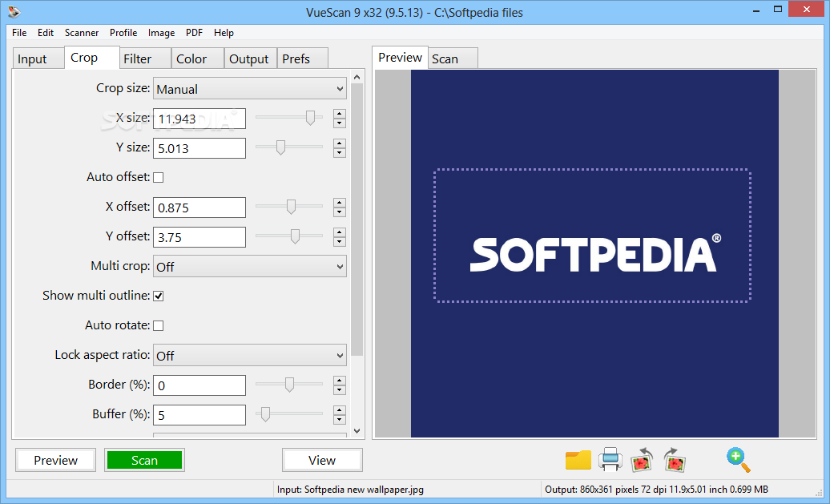830x504 pixels.
Task: Click the X offset slider handle
Action: (291, 207)
